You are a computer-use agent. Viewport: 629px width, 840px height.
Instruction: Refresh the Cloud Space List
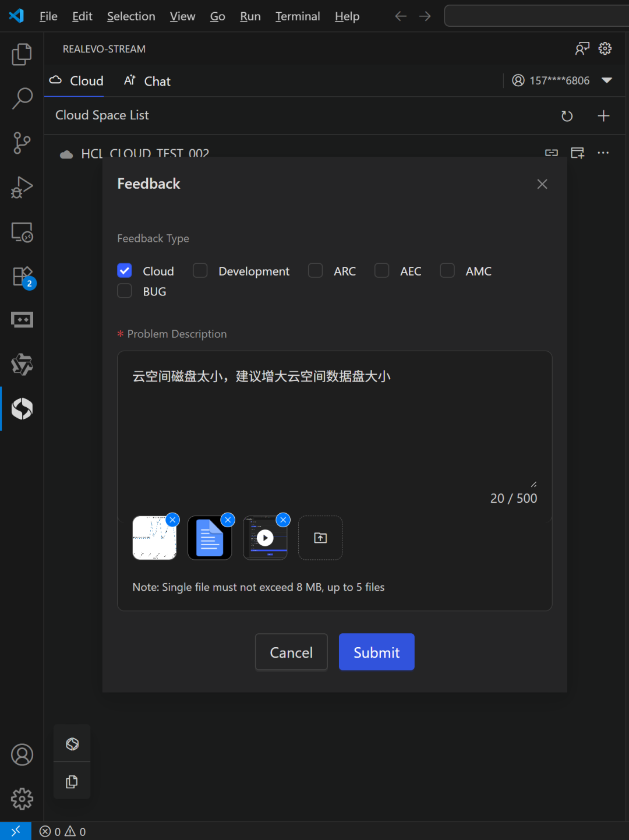tap(567, 116)
